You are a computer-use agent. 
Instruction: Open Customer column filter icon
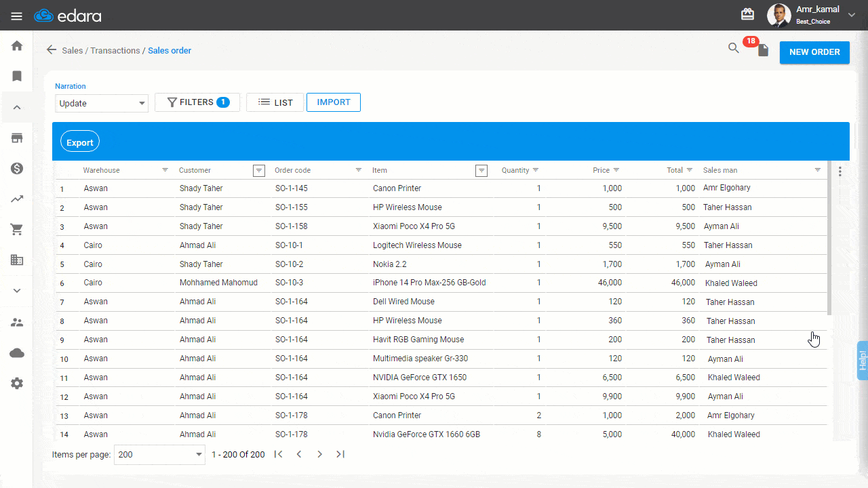point(259,171)
